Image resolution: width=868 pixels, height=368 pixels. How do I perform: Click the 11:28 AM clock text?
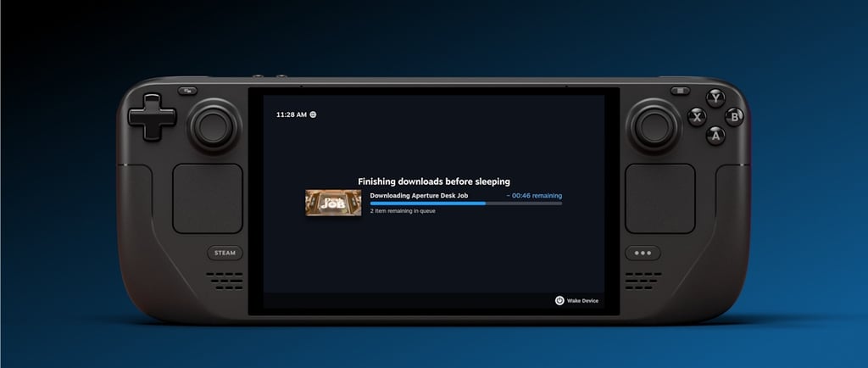pyautogui.click(x=292, y=114)
